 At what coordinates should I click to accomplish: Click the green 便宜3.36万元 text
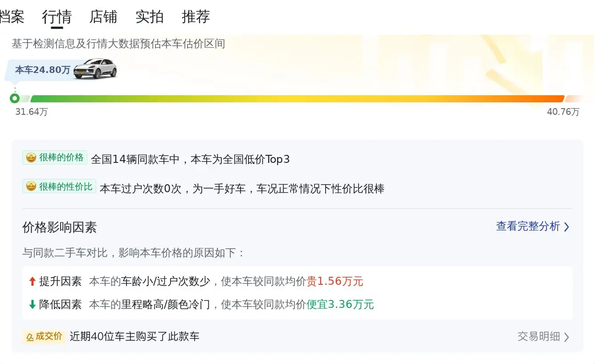pyautogui.click(x=340, y=304)
